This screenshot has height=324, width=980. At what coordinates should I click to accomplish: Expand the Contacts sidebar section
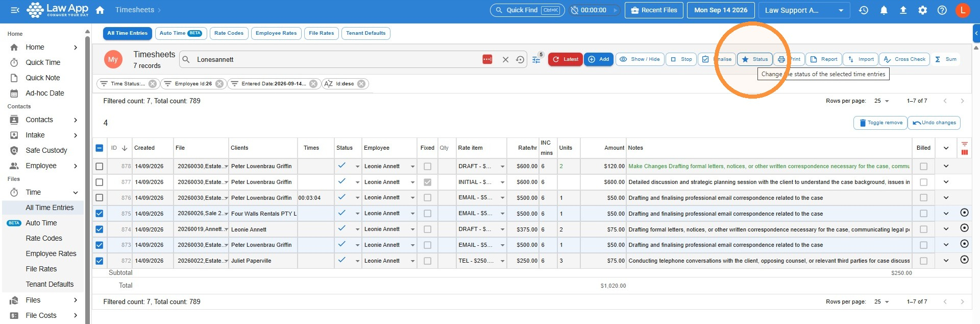(76, 120)
